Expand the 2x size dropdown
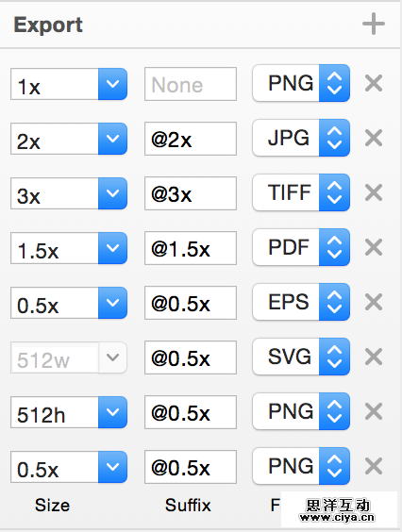This screenshot has width=402, height=532. pos(112,139)
